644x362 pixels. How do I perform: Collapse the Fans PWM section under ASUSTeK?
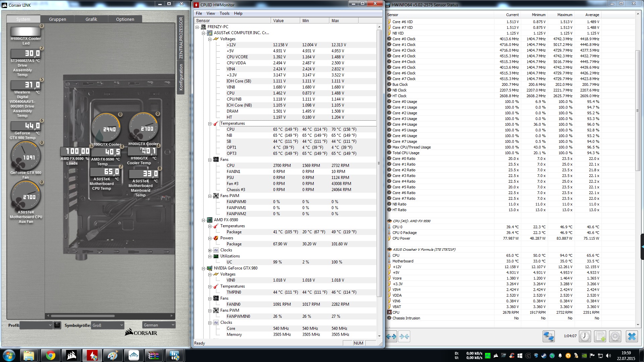(x=210, y=196)
